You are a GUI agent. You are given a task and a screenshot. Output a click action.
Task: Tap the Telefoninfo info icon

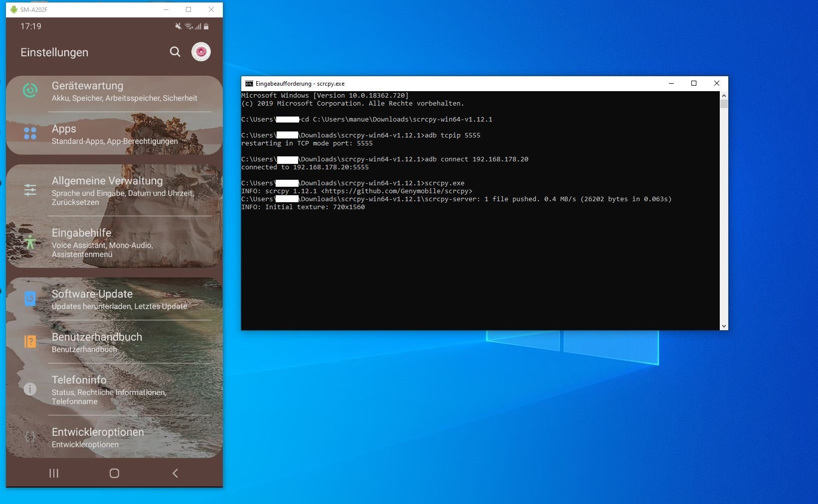click(29, 389)
